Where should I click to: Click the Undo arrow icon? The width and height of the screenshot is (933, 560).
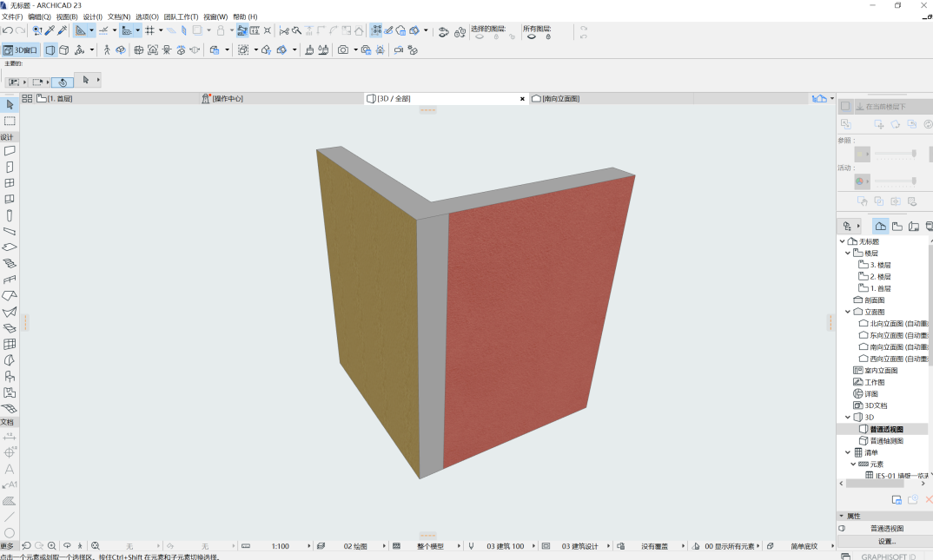coord(8,31)
